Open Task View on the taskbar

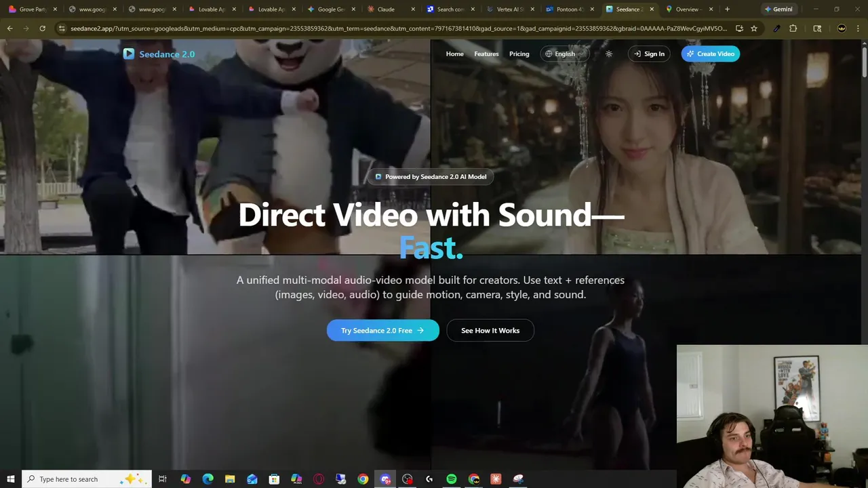coord(163,479)
